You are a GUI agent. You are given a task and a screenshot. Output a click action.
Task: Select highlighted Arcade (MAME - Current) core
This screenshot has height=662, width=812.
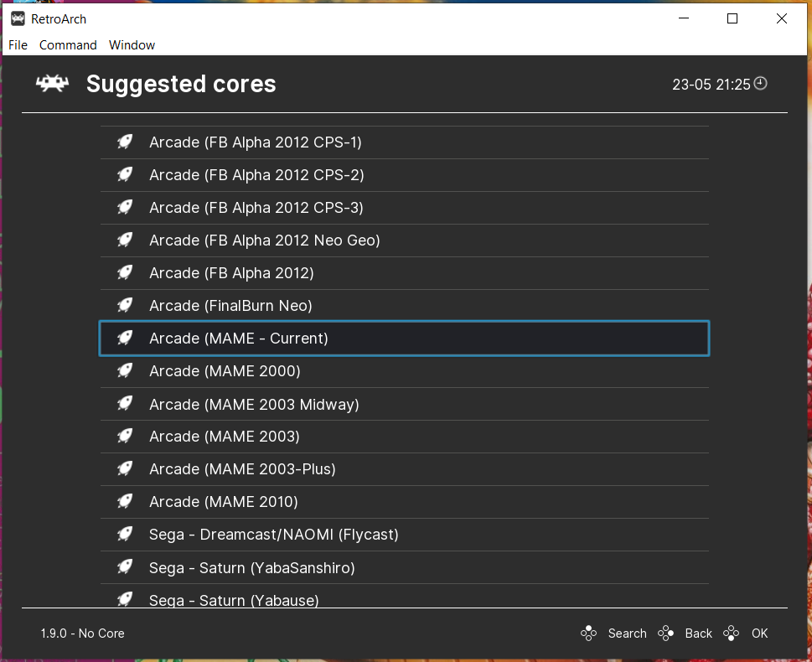pos(405,339)
